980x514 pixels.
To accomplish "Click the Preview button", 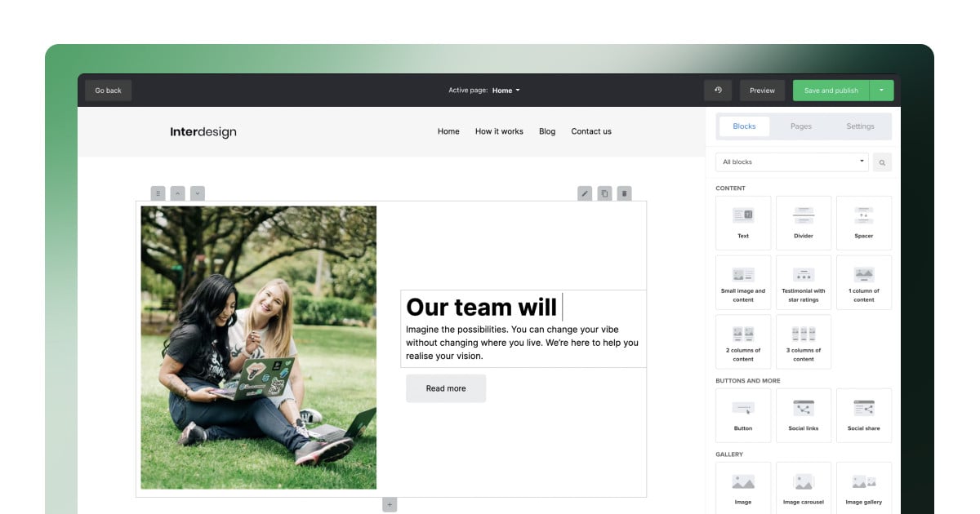I will click(762, 91).
